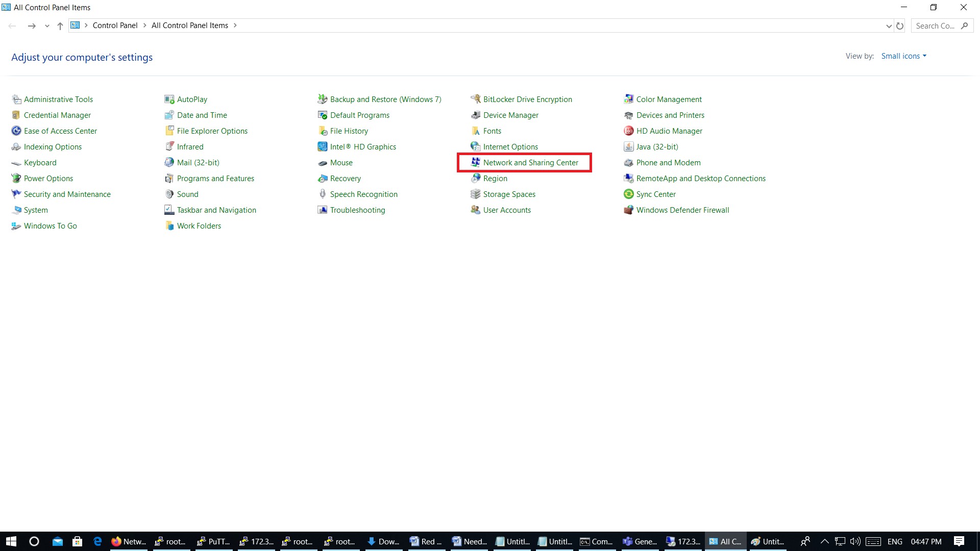Open Network and Sharing Center link
Viewport: 980px width, 551px height.
[x=530, y=163]
